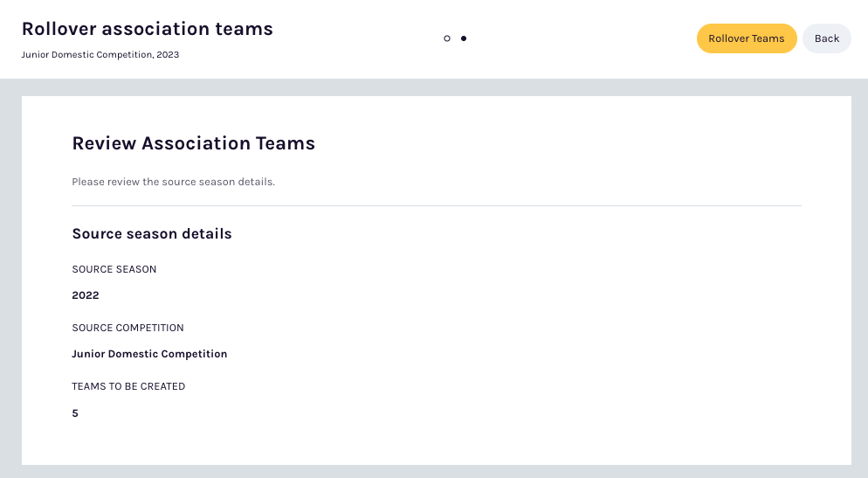Go to the first step indicator dot

click(x=447, y=38)
